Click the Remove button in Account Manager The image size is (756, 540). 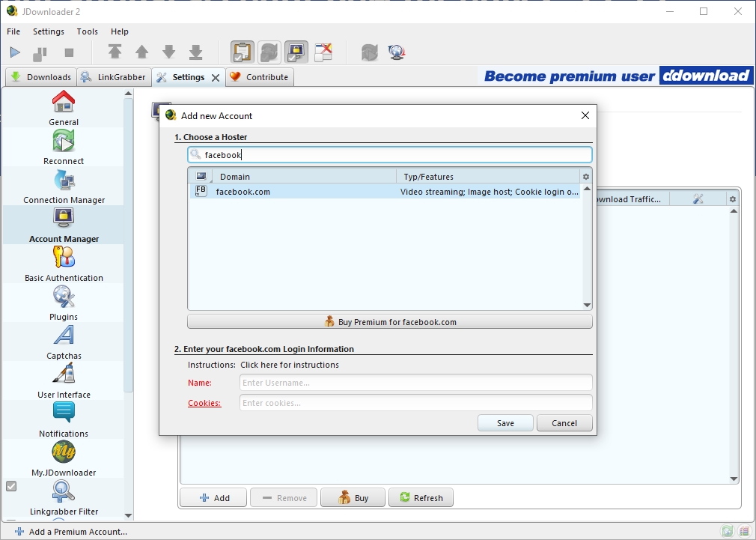pyautogui.click(x=284, y=498)
